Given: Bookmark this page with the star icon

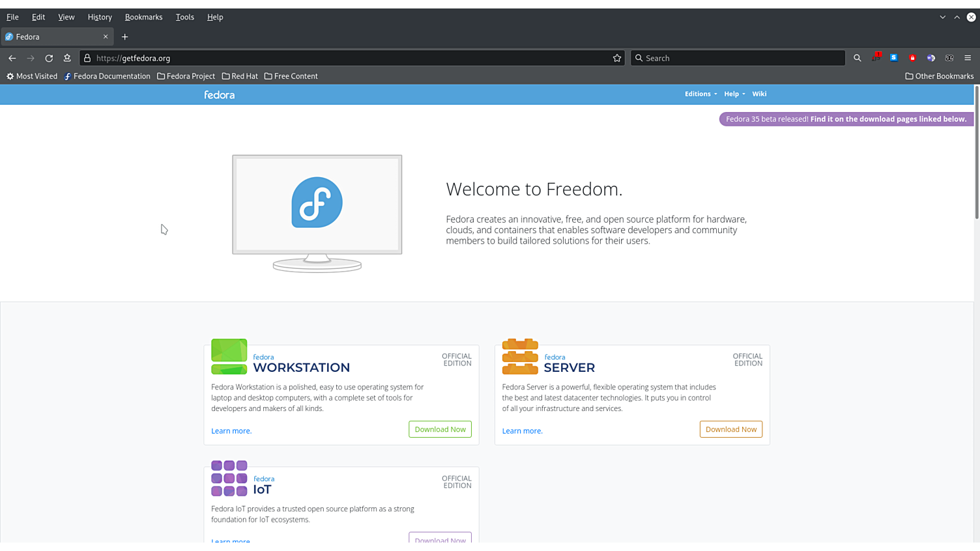Looking at the screenshot, I should [x=617, y=58].
